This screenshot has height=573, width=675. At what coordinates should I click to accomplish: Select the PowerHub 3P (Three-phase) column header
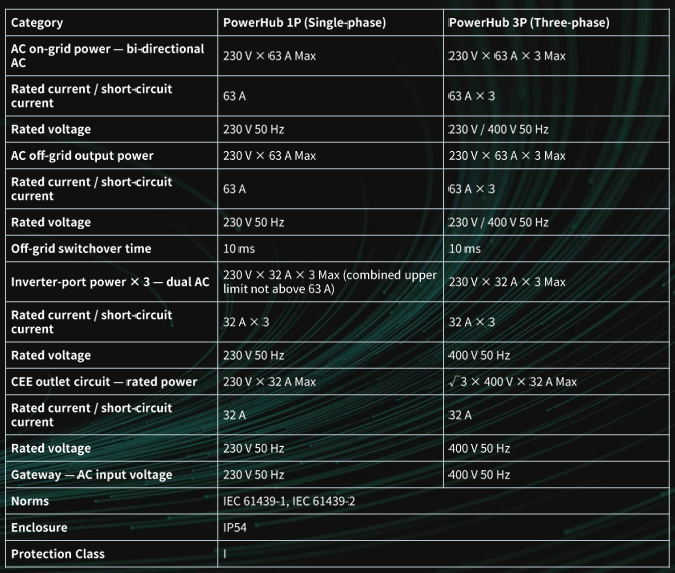pos(556,22)
